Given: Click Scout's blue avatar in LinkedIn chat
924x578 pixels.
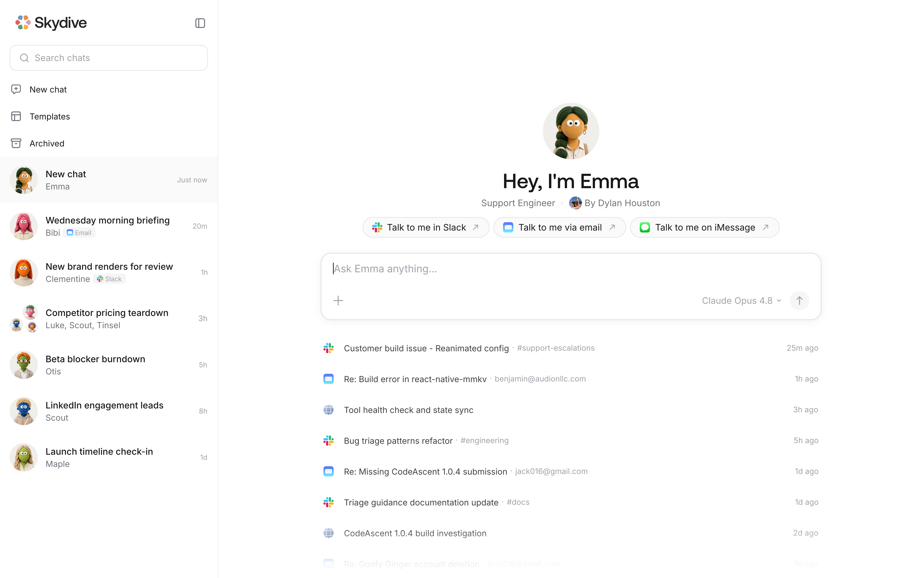Looking at the screenshot, I should point(24,411).
